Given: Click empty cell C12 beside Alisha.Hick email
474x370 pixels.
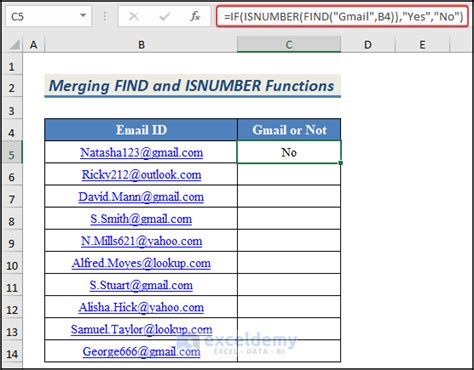Looking at the screenshot, I should point(289,307).
